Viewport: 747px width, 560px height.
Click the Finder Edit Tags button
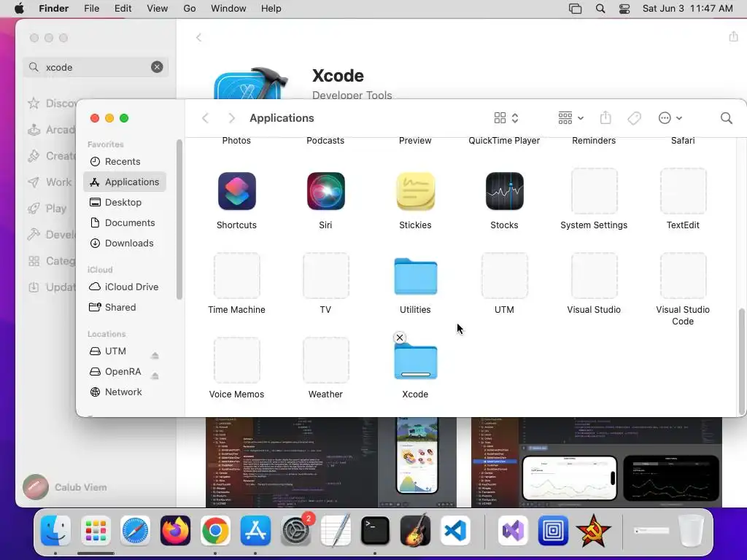tap(634, 118)
